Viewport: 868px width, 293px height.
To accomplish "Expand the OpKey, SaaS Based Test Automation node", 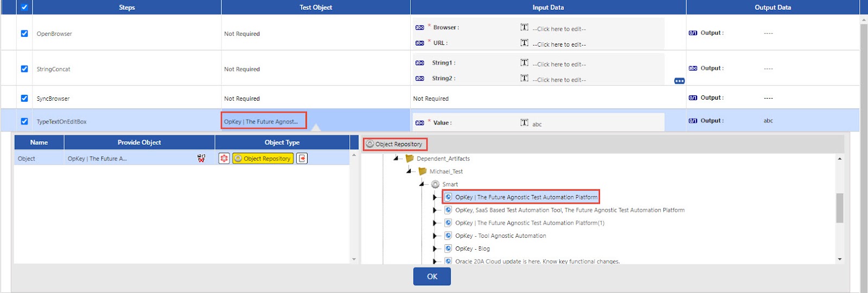I will point(435,210).
